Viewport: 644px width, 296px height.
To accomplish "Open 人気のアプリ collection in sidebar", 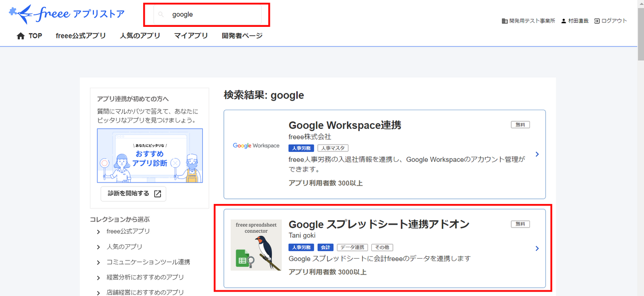I will click(x=124, y=247).
